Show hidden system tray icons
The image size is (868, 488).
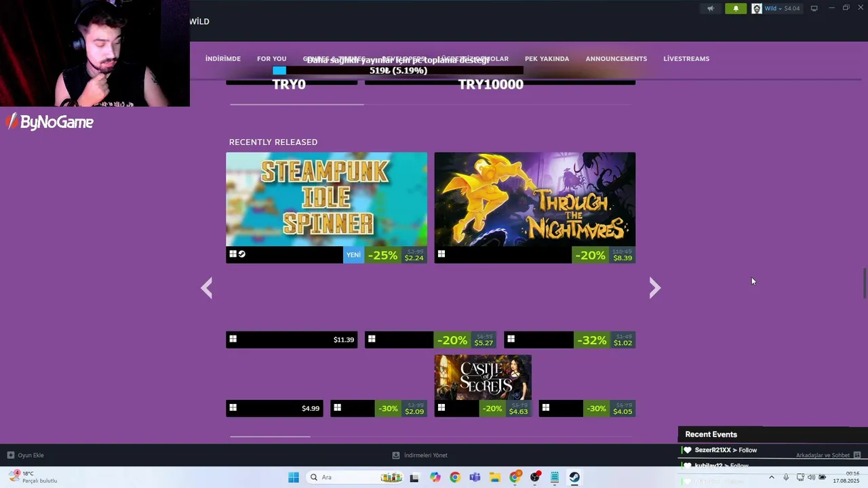771,477
